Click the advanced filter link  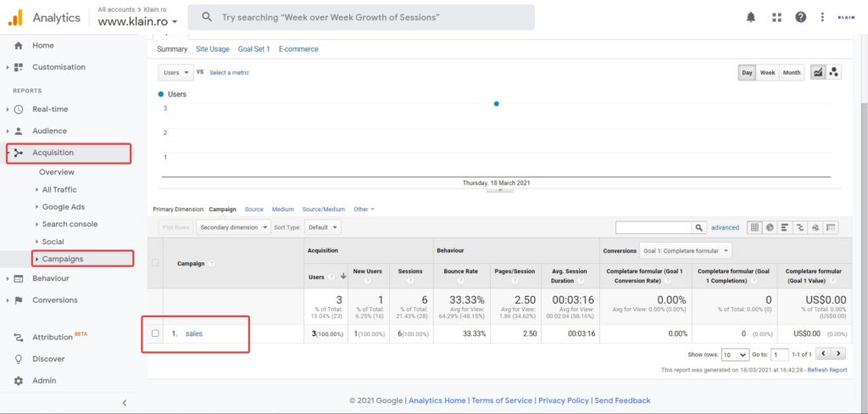tap(726, 227)
